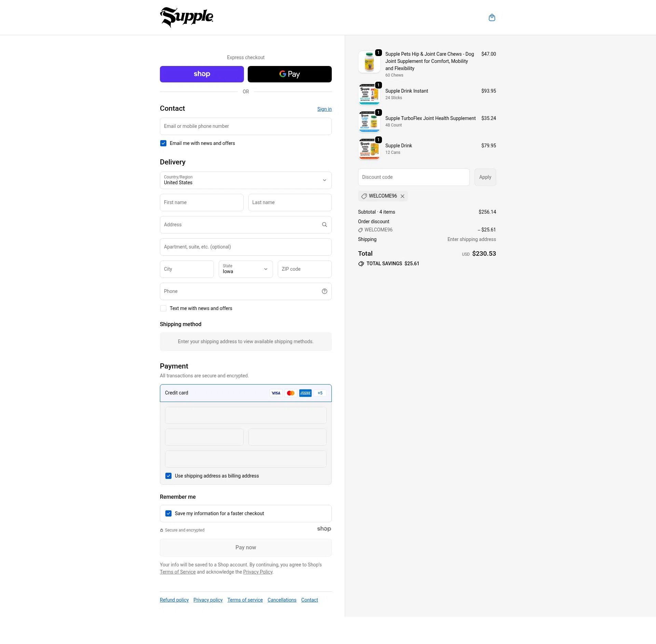
Task: Uncheck Email me with news and offers
Action: (x=163, y=143)
